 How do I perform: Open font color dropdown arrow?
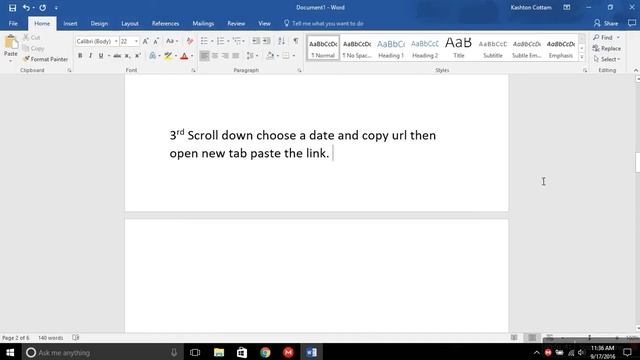click(192, 56)
